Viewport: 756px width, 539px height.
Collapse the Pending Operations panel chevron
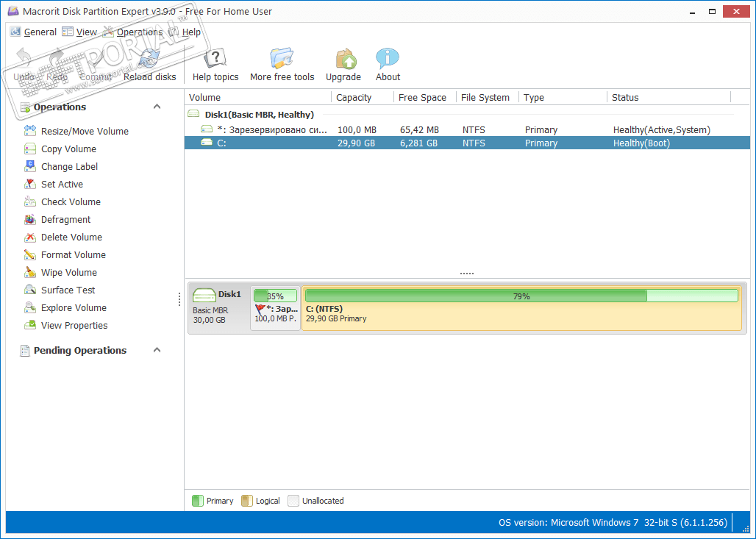157,350
